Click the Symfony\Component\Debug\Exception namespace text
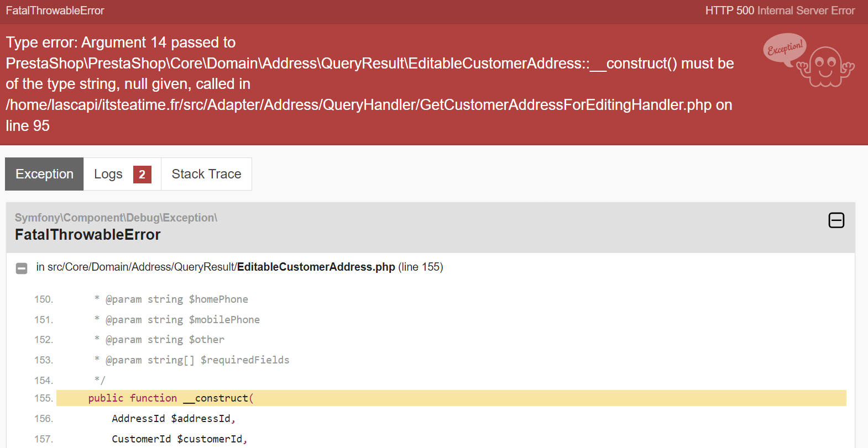This screenshot has height=448, width=868. pos(116,218)
